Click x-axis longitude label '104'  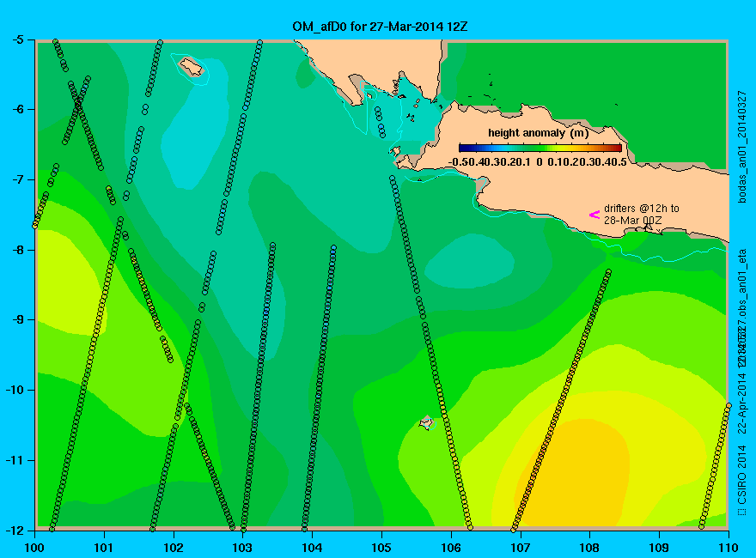coord(312,548)
